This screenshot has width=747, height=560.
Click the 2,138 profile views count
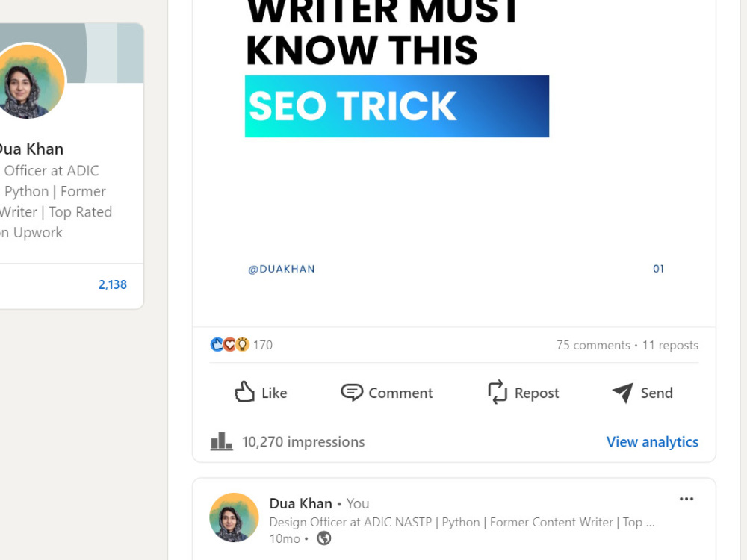tap(113, 284)
